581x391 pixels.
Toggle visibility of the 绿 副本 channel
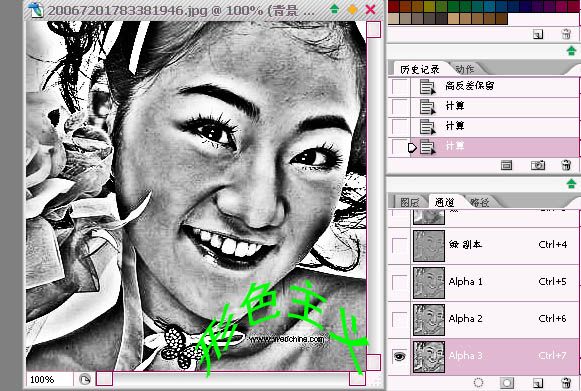click(x=399, y=245)
